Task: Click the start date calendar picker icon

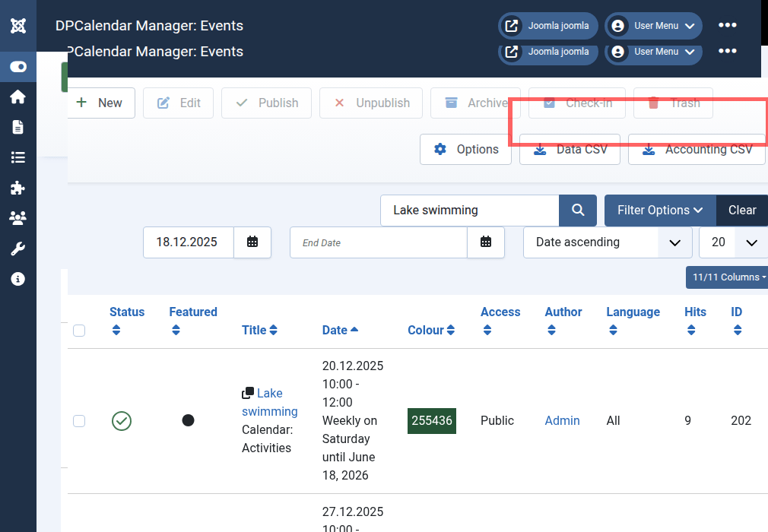Action: (x=252, y=242)
